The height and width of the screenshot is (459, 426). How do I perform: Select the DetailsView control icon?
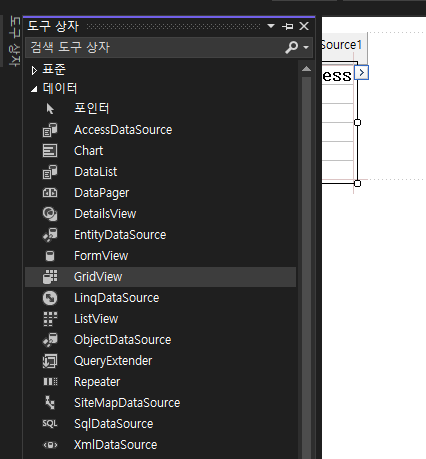(x=50, y=214)
